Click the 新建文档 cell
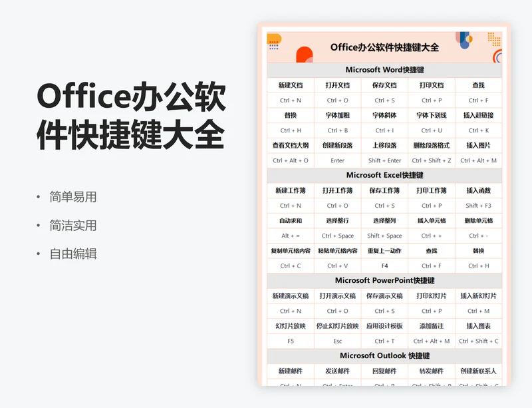 (x=291, y=85)
